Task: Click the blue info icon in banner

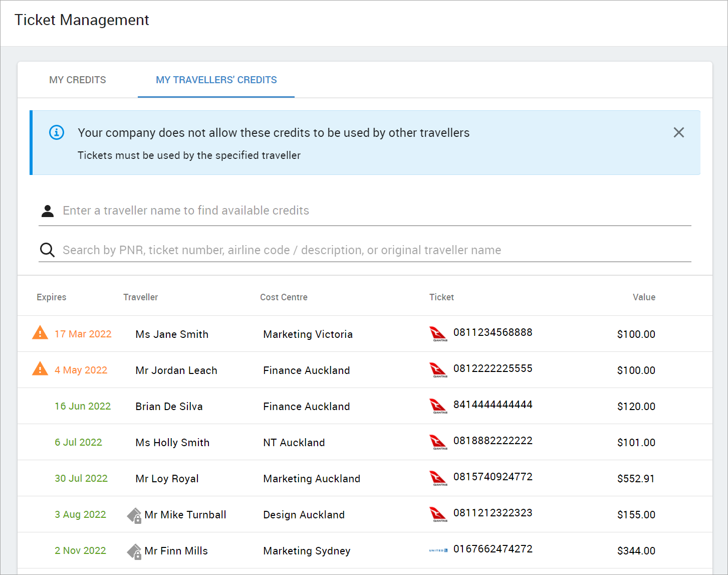Action: (57, 132)
